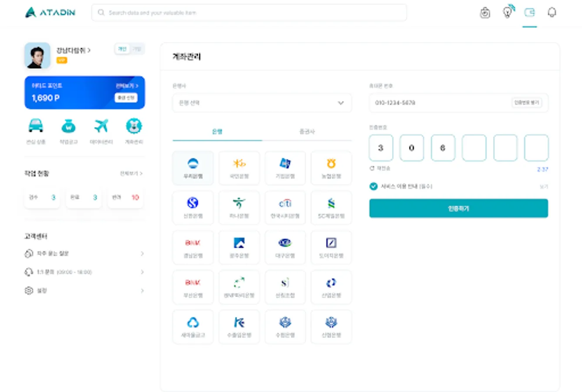Expand the 1:1 문의 row chevron
The height and width of the screenshot is (392, 582).
(x=142, y=272)
